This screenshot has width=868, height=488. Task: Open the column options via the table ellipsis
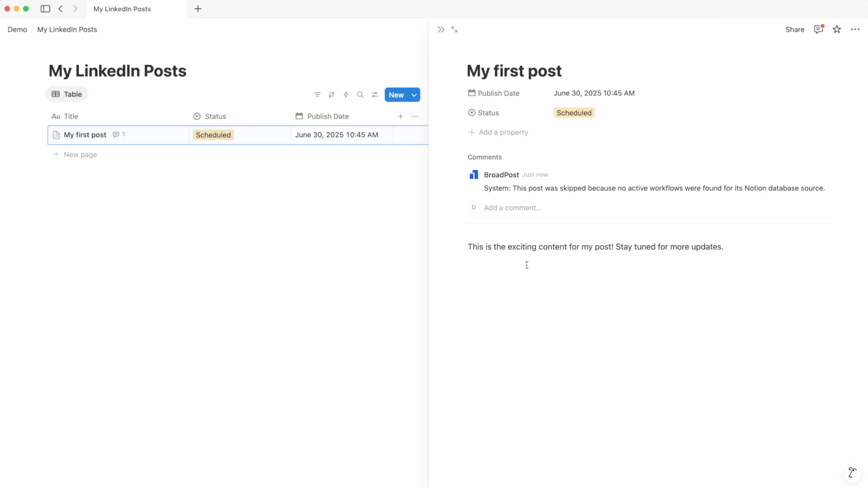[x=414, y=116]
